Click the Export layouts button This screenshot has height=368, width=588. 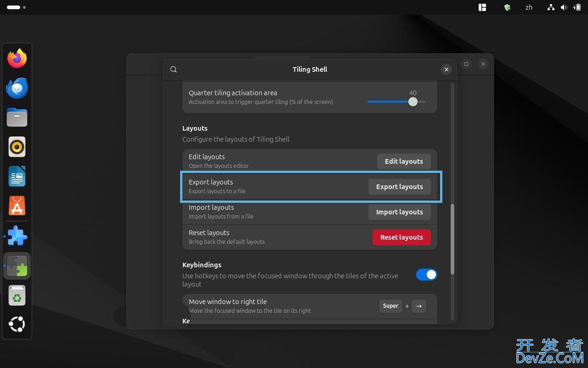point(400,187)
